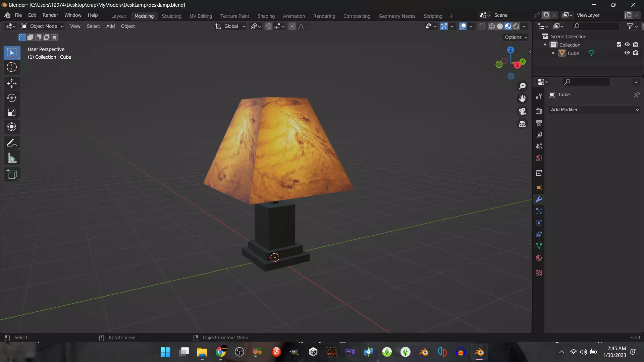The width and height of the screenshot is (644, 362).
Task: Open the World properties tab
Action: click(539, 158)
